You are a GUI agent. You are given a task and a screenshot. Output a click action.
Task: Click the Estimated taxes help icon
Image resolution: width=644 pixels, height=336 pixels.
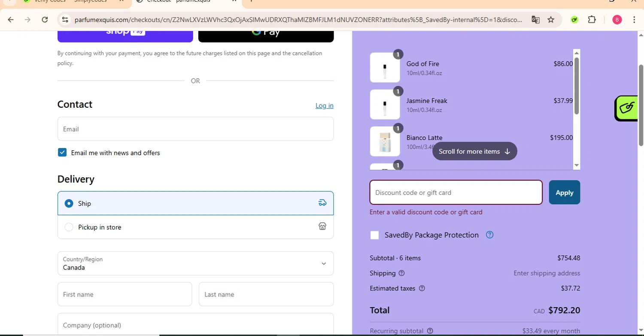pos(422,288)
